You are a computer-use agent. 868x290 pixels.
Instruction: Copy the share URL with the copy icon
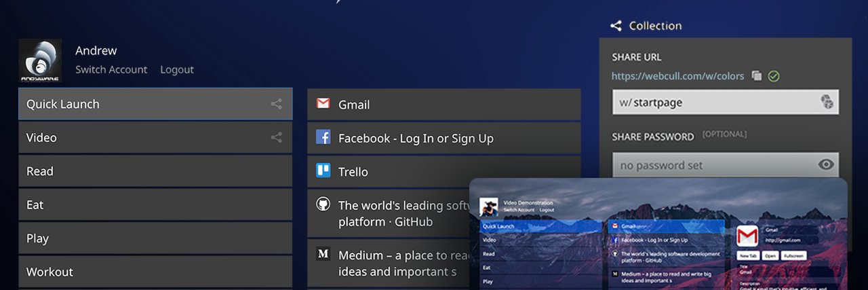[757, 76]
